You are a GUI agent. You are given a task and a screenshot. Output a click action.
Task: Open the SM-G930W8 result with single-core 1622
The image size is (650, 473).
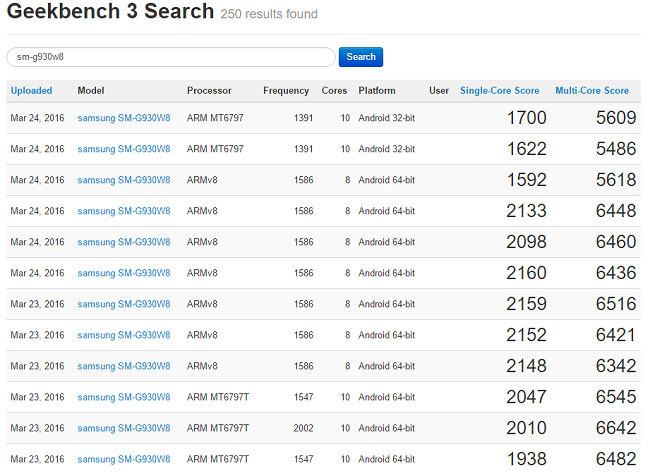[x=124, y=149]
